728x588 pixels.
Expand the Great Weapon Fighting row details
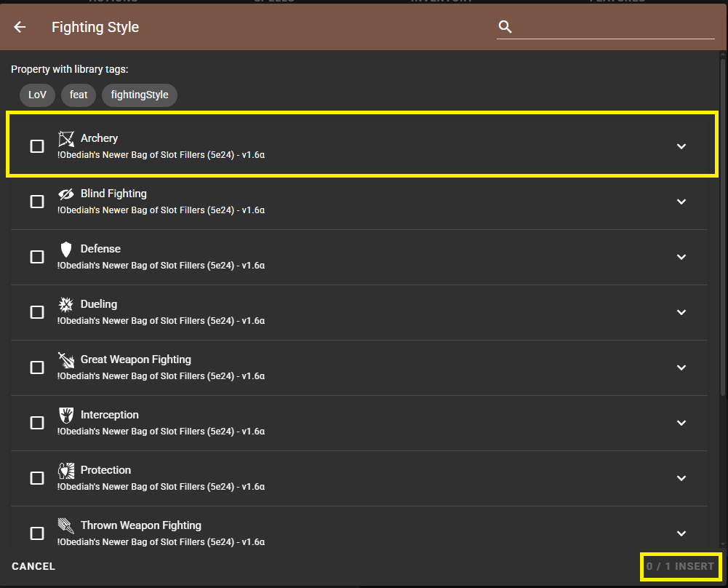681,367
